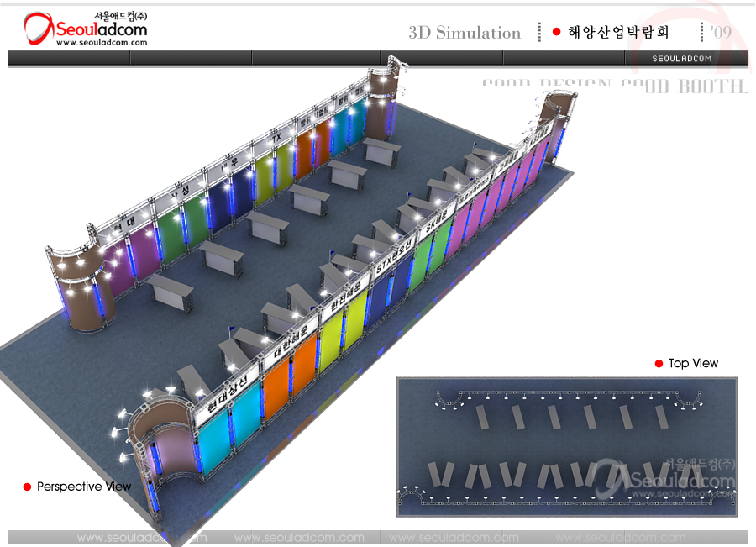Click the red dot beside Perspective View

(x=27, y=487)
